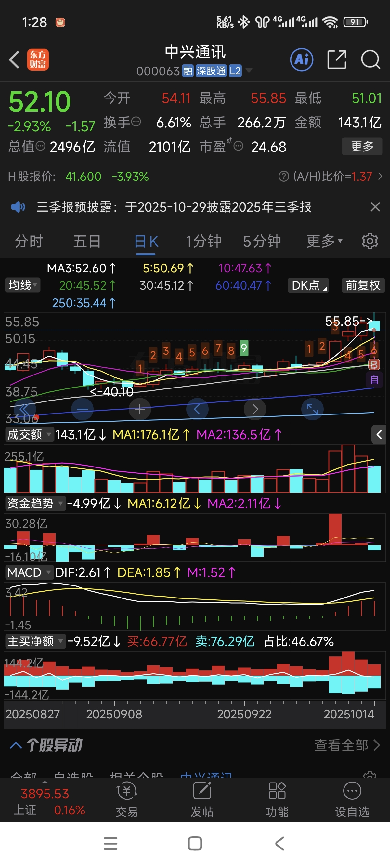Tap the 250:35.44 moving average label
390x868 pixels.
pyautogui.click(x=84, y=303)
